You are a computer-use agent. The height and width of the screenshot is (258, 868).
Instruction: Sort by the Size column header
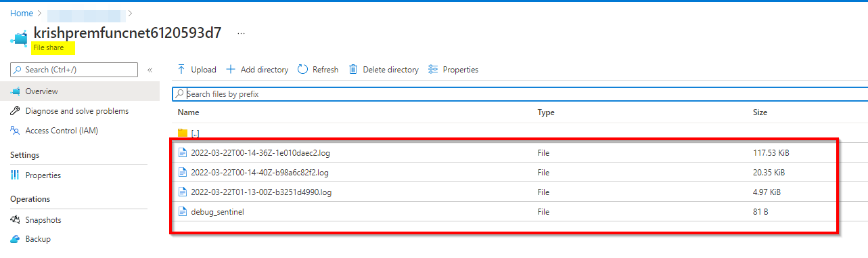[760, 112]
